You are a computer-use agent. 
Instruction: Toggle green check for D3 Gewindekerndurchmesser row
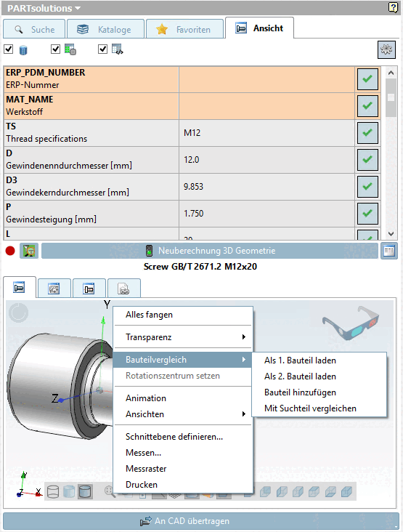click(367, 186)
